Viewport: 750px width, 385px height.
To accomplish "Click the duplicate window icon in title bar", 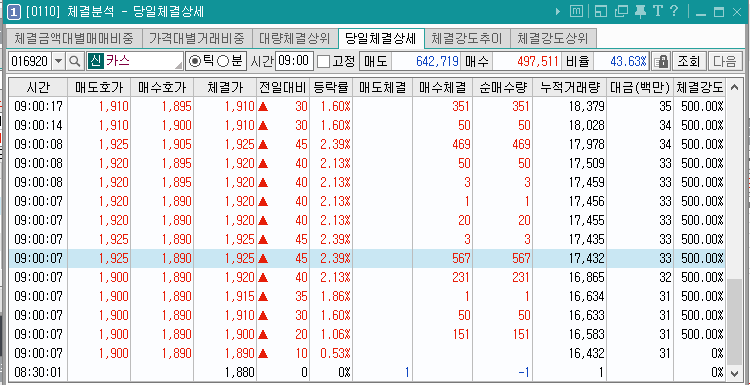I will [x=621, y=12].
